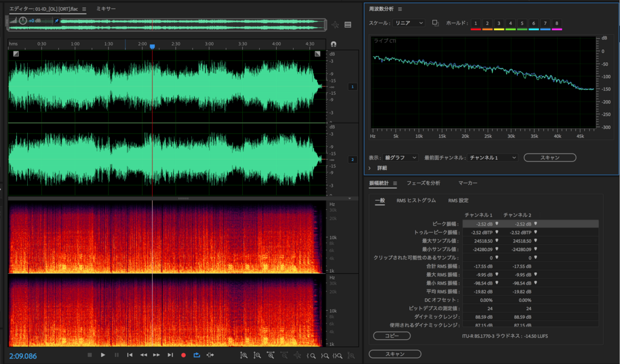Toggle channel 2 enable button on waveform
This screenshot has height=364, width=620.
(352, 160)
